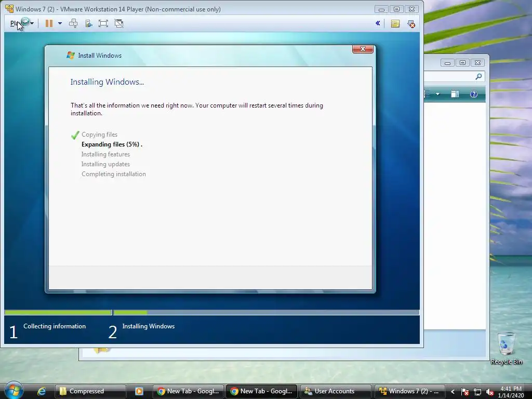The height and width of the screenshot is (399, 532).
Task: Click the VMware disconnected device icon
Action: pos(411,24)
